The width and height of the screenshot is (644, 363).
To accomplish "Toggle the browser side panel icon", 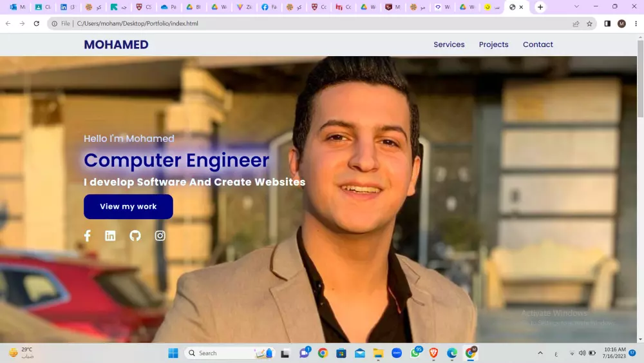I will coord(607,23).
